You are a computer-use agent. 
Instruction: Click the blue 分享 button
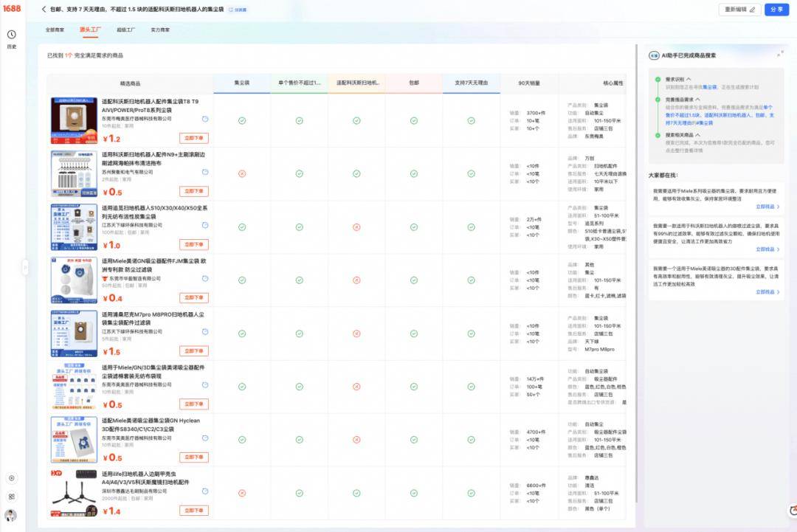pyautogui.click(x=776, y=10)
